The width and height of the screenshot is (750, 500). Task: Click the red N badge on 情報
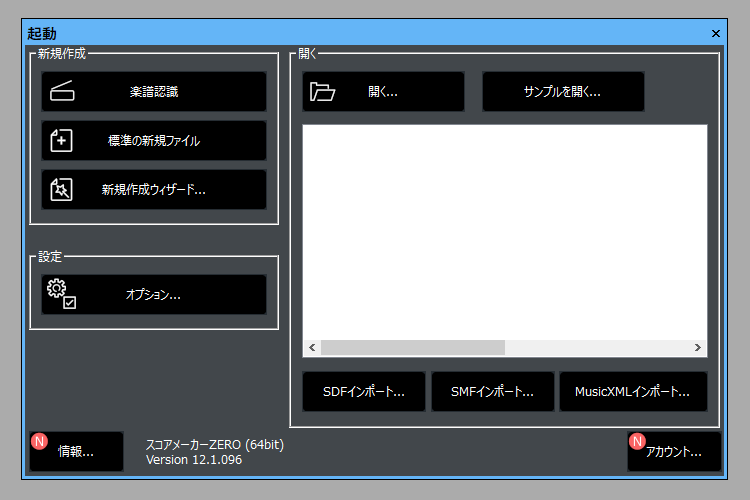tap(40, 441)
